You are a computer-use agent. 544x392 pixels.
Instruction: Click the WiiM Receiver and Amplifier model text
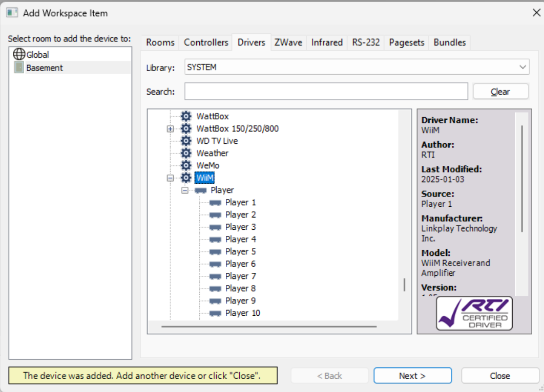pos(455,268)
